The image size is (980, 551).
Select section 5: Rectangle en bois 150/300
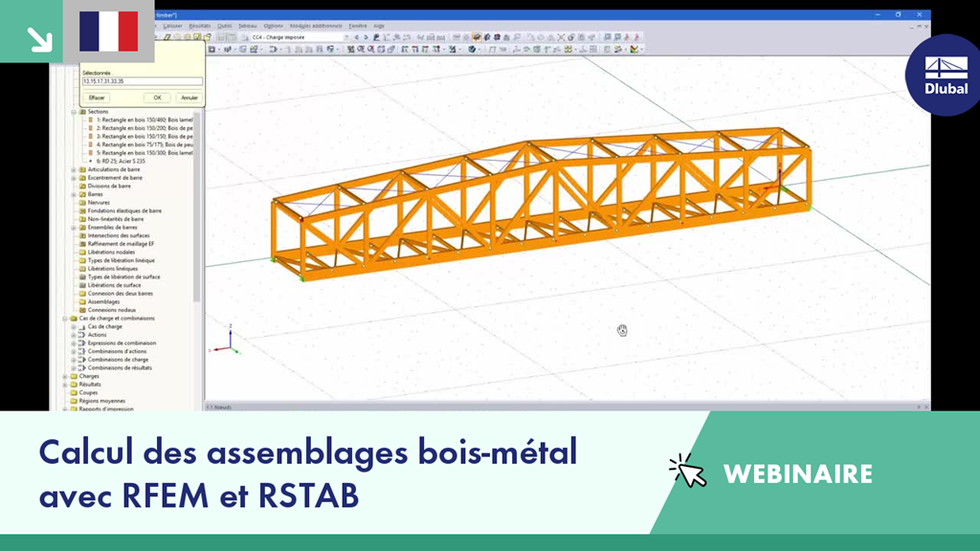[145, 152]
